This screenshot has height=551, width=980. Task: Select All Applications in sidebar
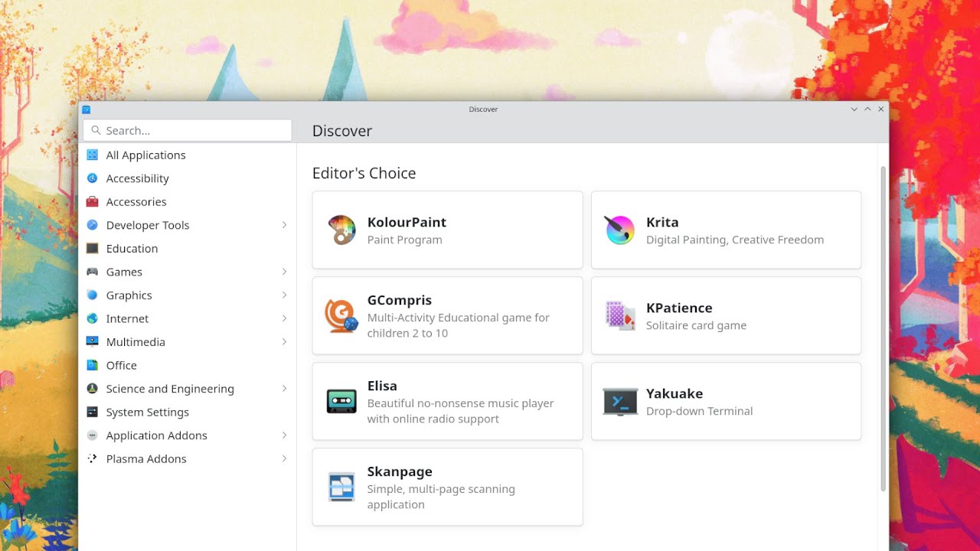[x=188, y=155]
